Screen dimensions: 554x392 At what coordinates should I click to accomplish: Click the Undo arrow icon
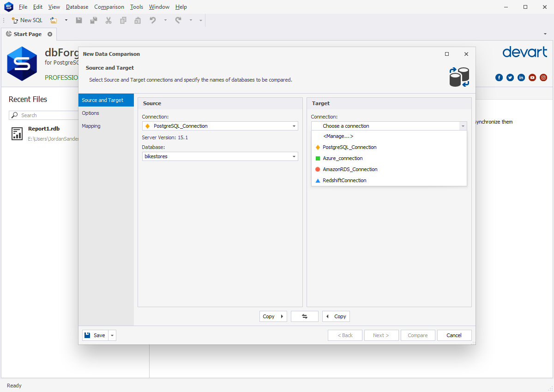tap(153, 20)
